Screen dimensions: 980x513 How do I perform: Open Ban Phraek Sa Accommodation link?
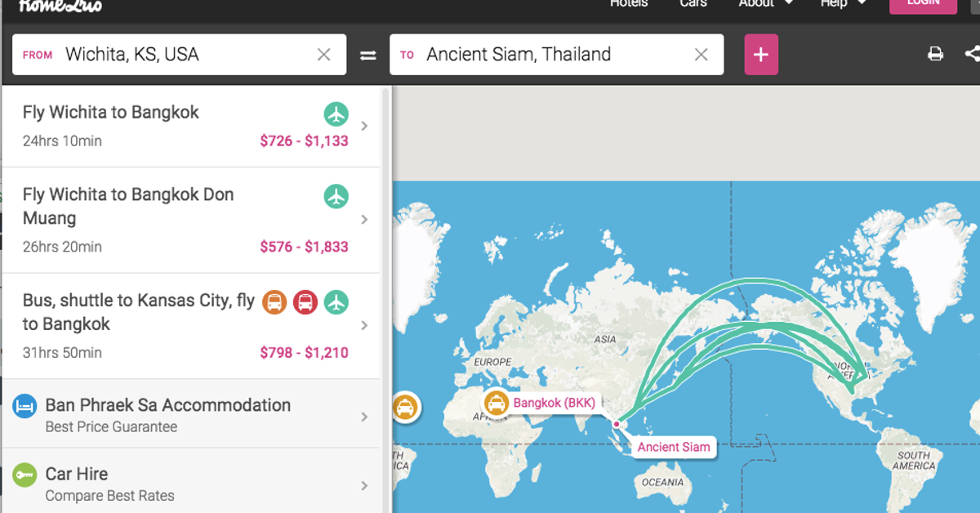point(191,413)
